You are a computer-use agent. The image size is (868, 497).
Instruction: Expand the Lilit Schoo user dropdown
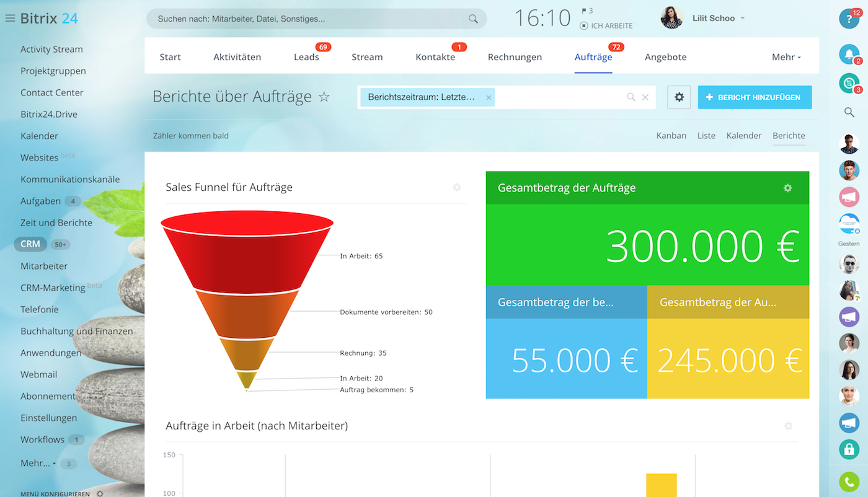[x=743, y=19]
